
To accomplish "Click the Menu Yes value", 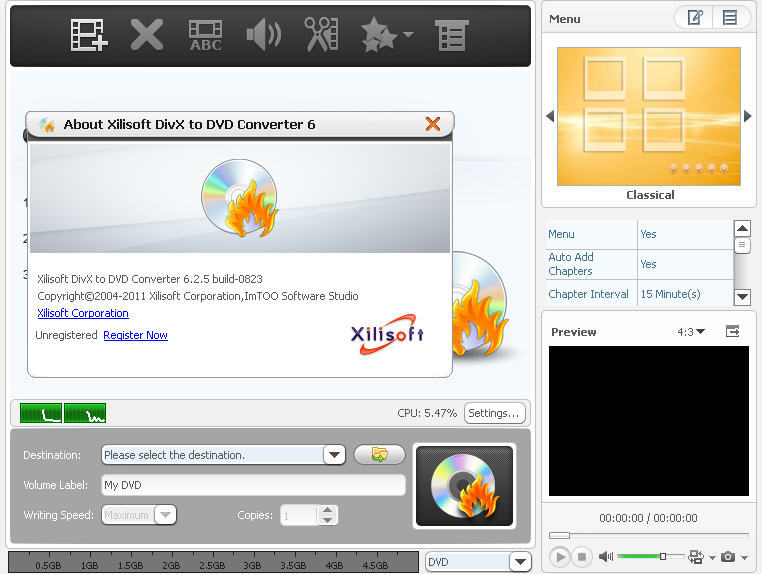I will point(648,234).
